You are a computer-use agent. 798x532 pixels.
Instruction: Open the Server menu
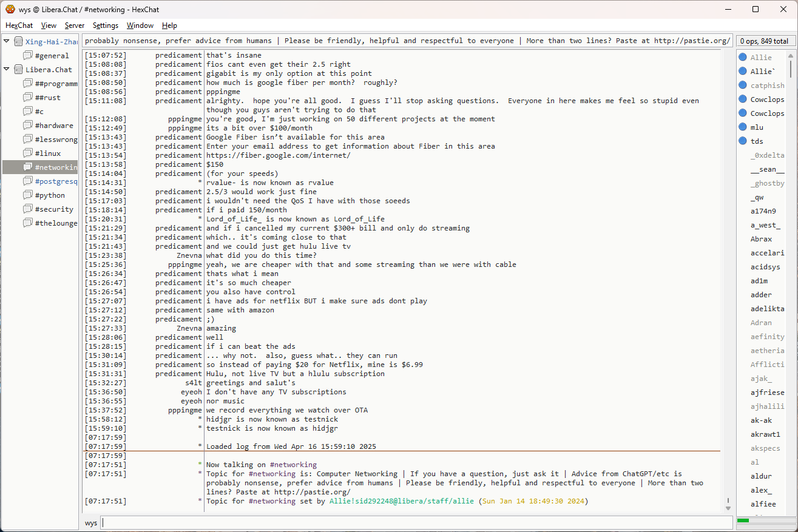75,25
